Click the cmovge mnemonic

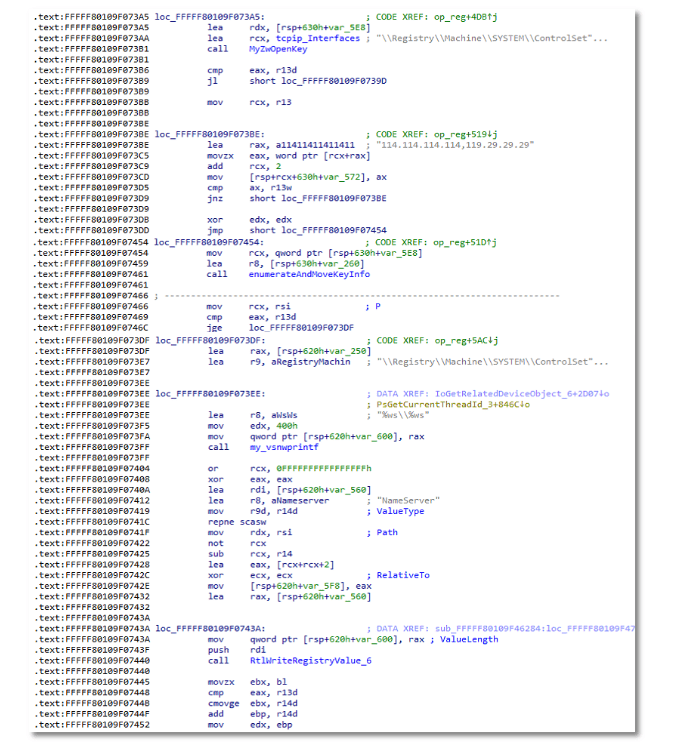point(224,704)
